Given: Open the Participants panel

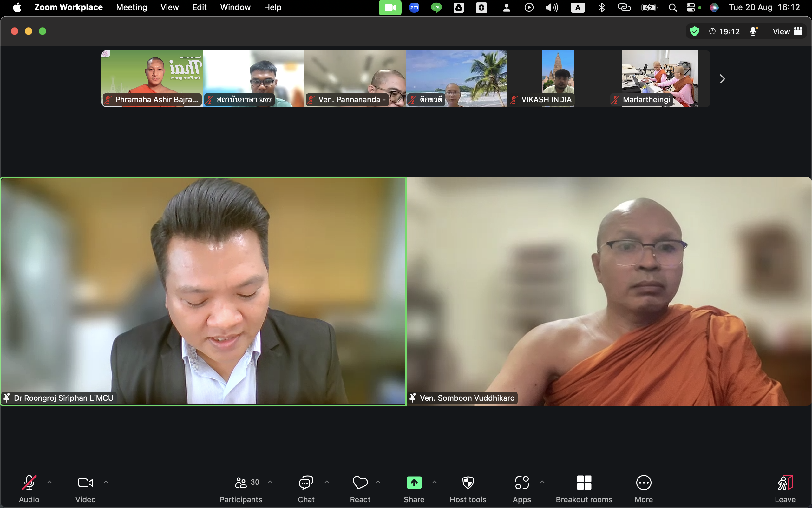Looking at the screenshot, I should (241, 489).
